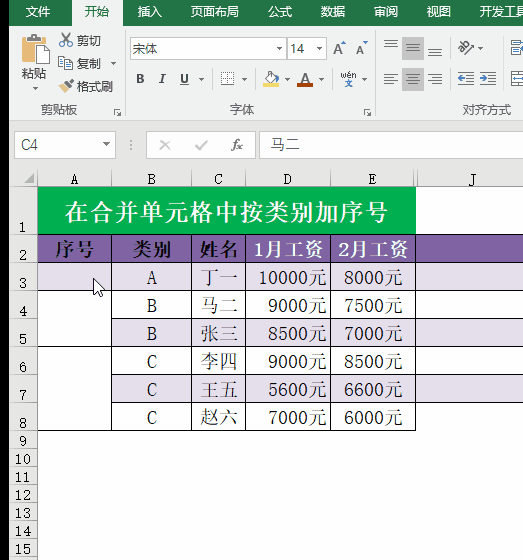Expand fill color palette arrow
The height and width of the screenshot is (560, 523).
click(x=287, y=79)
